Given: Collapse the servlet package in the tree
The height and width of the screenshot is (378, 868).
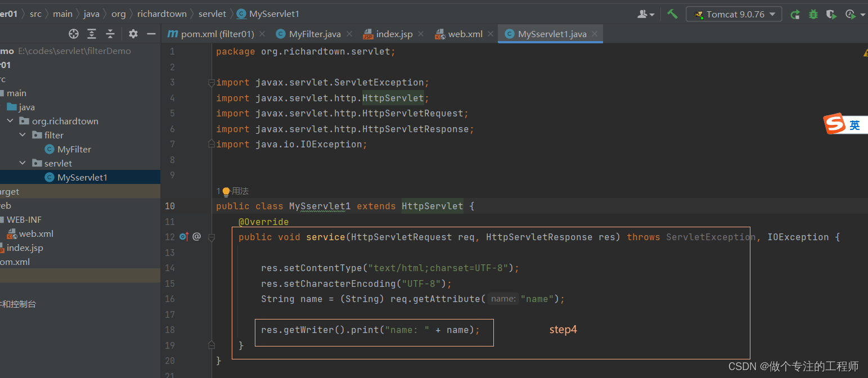Looking at the screenshot, I should pyautogui.click(x=23, y=163).
